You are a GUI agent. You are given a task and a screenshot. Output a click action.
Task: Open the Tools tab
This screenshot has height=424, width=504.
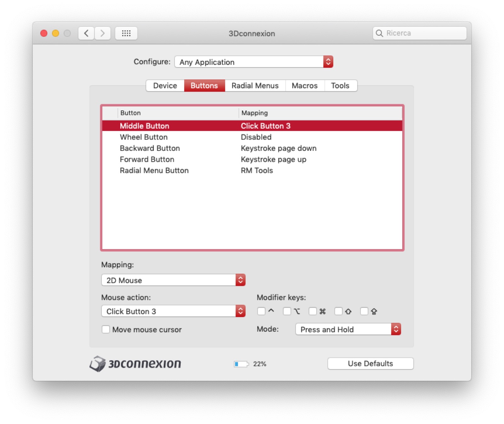click(x=341, y=85)
